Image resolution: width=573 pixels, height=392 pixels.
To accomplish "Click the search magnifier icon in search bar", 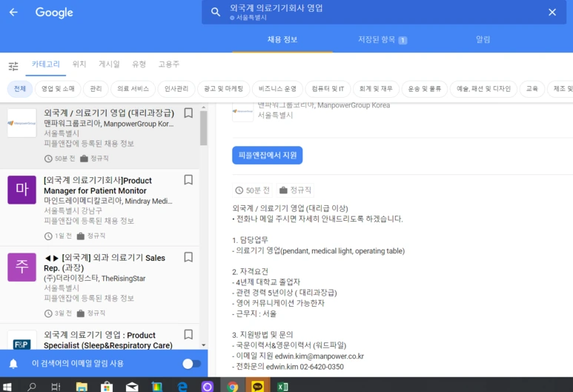I will click(216, 13).
